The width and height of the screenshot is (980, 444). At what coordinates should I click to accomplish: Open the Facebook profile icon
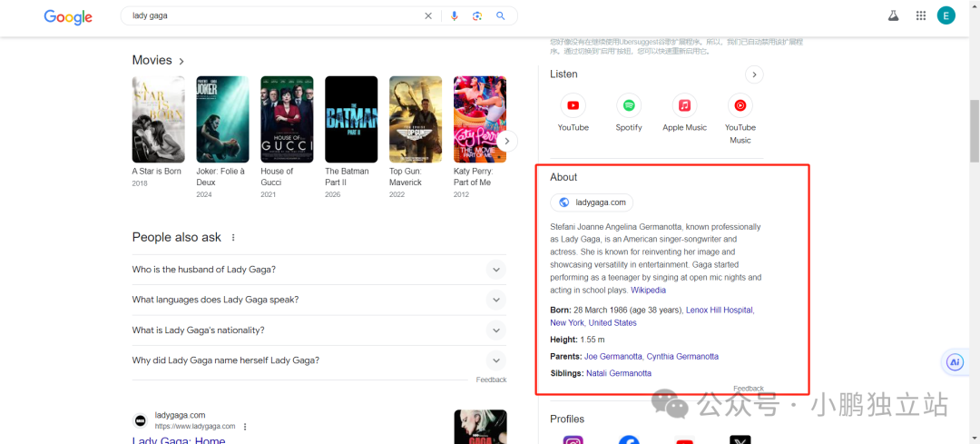(x=629, y=440)
